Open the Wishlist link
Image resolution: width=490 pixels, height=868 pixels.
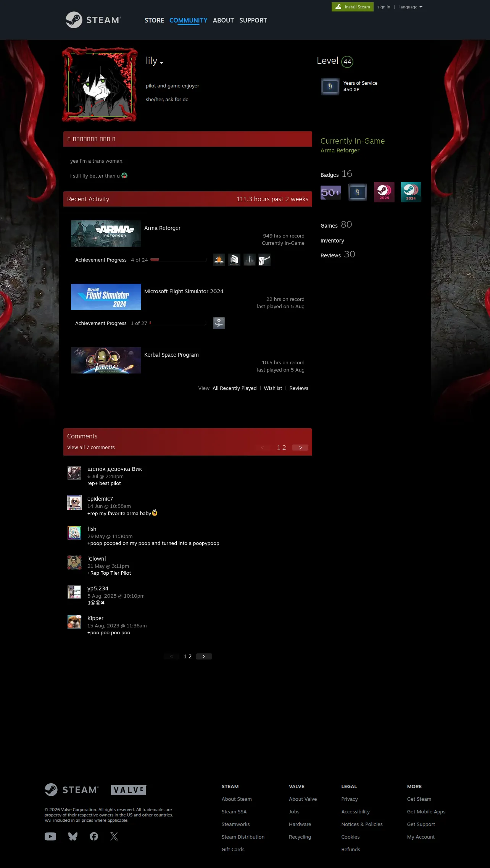pos(273,388)
